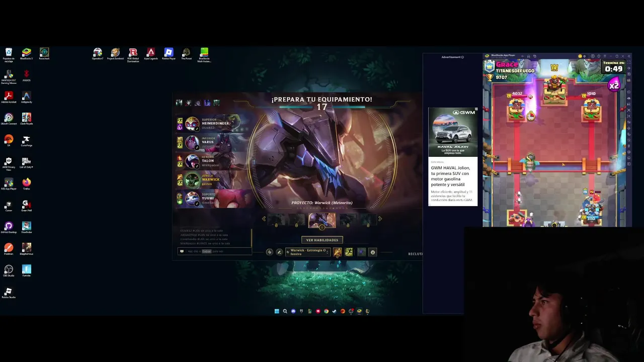The width and height of the screenshot is (644, 362).
Task: Open the Papelera de reciclaje icon
Action: [x=9, y=55]
